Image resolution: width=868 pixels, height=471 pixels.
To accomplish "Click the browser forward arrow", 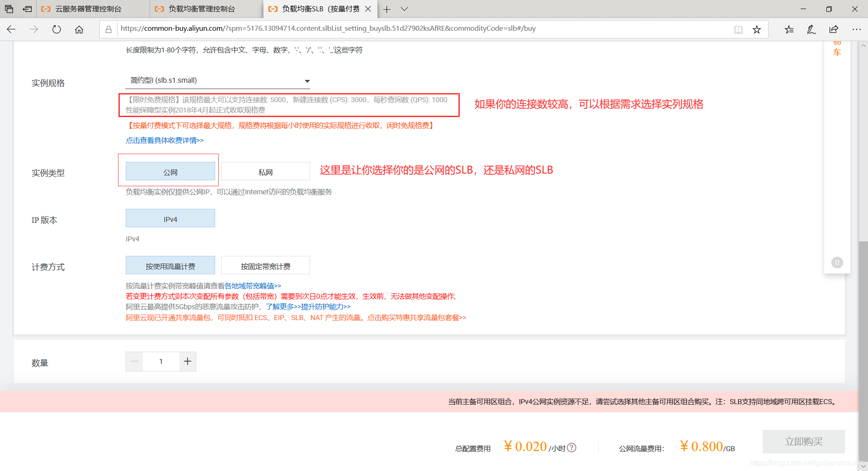I will click(x=34, y=29).
